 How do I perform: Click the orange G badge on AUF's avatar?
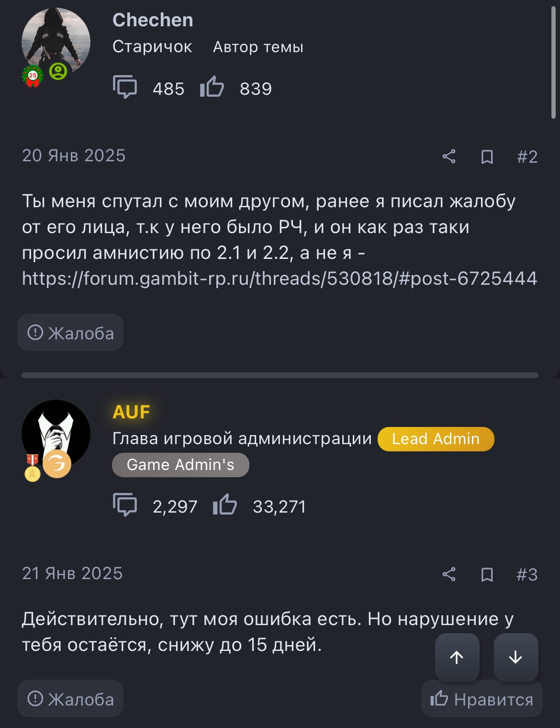57,464
